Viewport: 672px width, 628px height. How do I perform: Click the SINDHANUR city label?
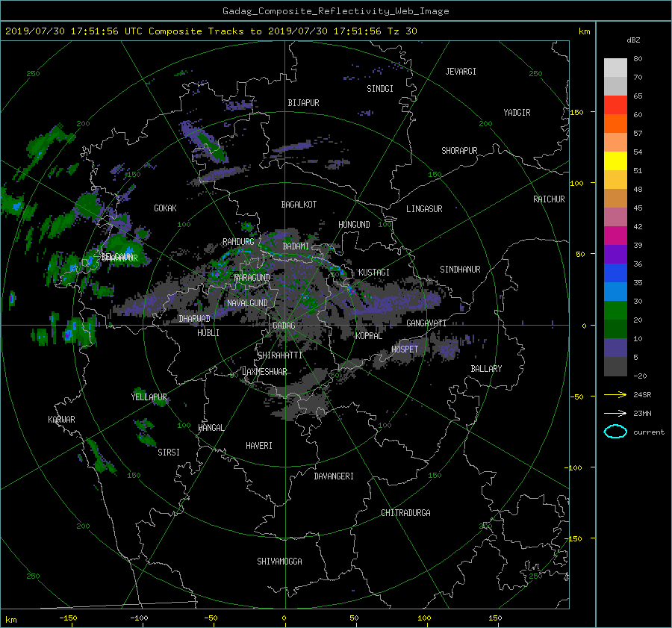click(460, 270)
